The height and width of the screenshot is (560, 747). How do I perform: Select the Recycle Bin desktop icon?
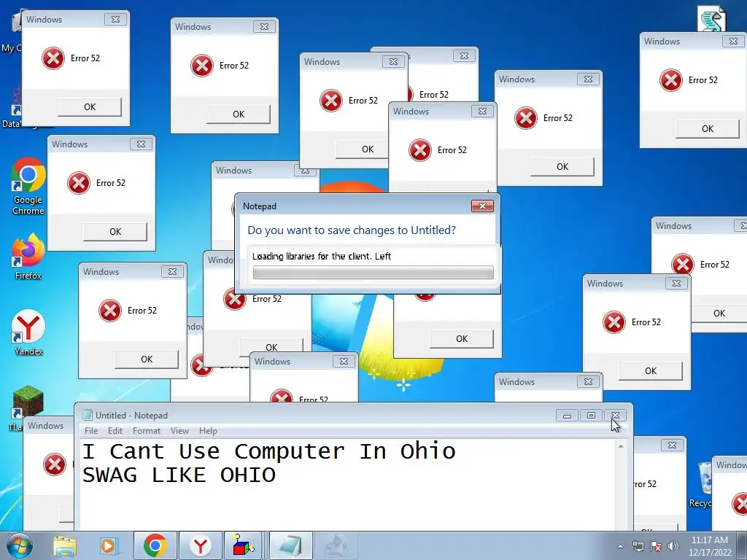coord(705,485)
